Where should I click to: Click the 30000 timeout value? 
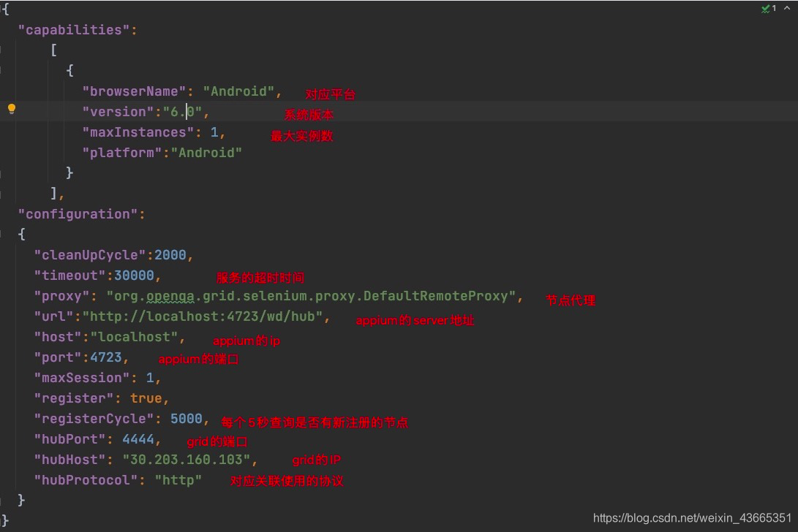134,275
